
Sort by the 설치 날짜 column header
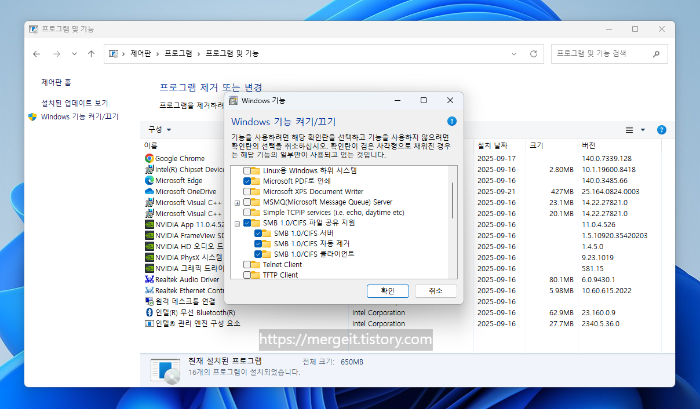(492, 146)
